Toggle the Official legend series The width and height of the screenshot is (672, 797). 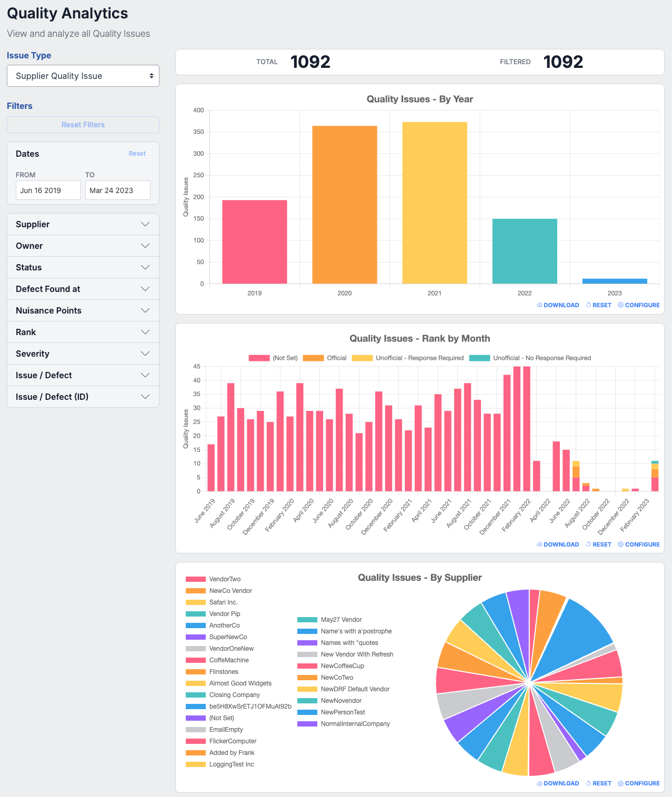[325, 358]
